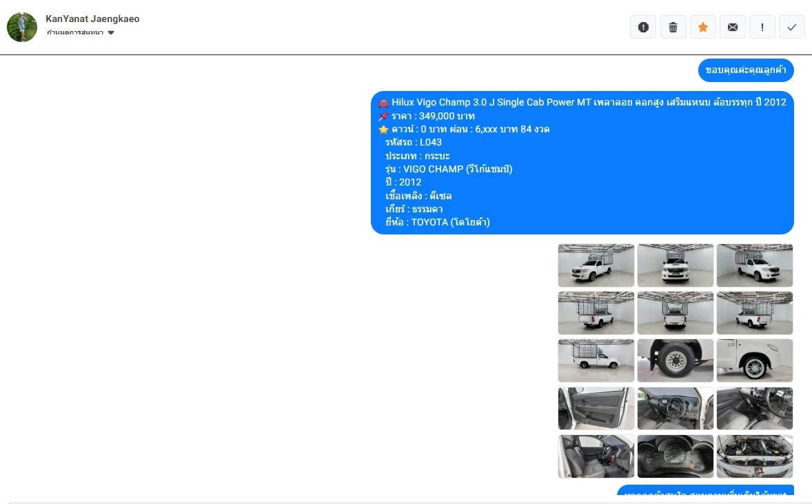Click the gear type ธรรมดา line
The height and width of the screenshot is (504, 812).
414,209
